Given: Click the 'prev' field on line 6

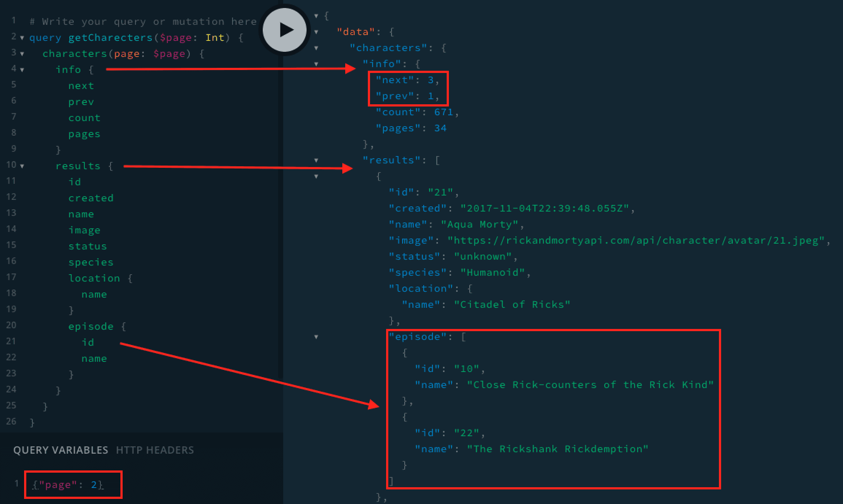Looking at the screenshot, I should 81,102.
